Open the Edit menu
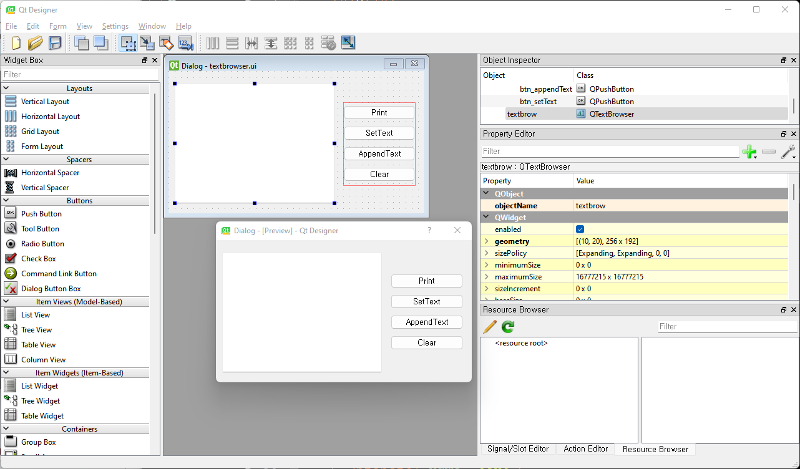The width and height of the screenshot is (800, 469). click(x=33, y=26)
